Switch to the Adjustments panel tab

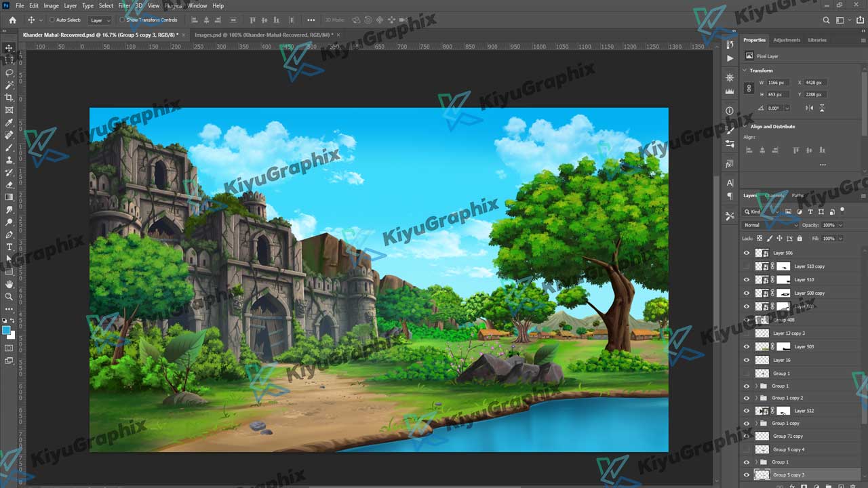(x=787, y=40)
